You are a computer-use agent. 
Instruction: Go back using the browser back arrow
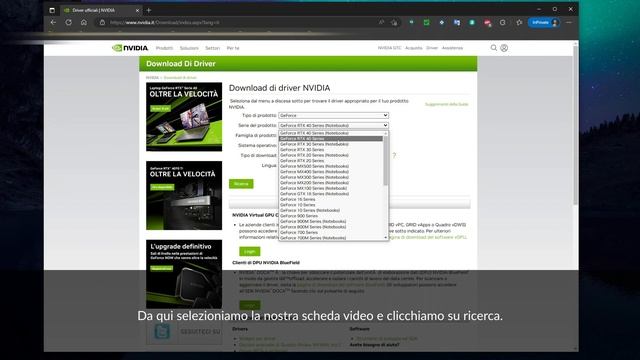[53, 22]
